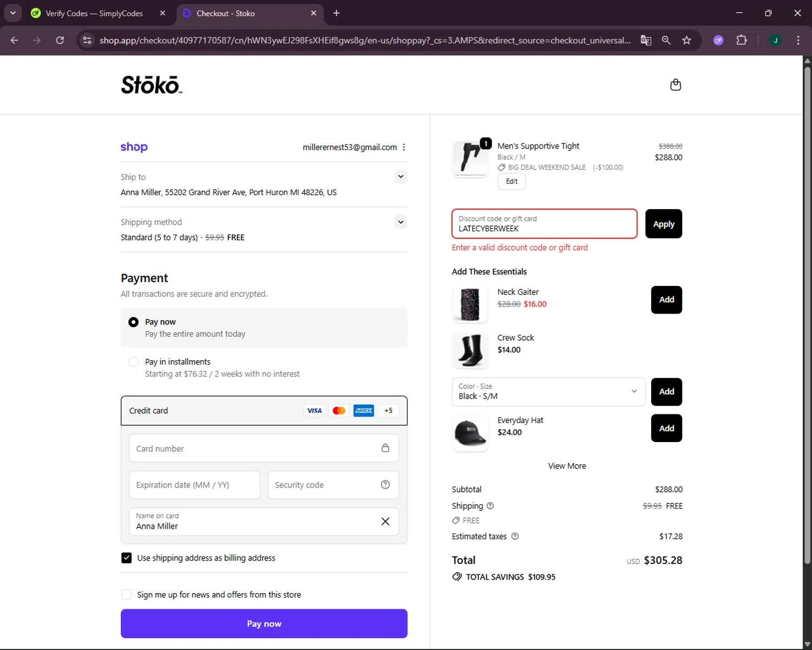Open the shopping bag cart icon
The image size is (812, 650).
click(x=675, y=84)
